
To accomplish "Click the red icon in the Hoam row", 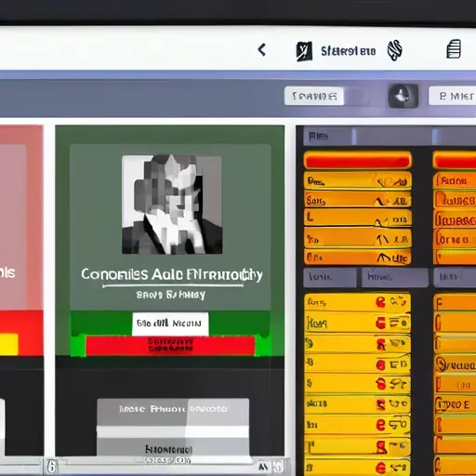I will click(380, 324).
